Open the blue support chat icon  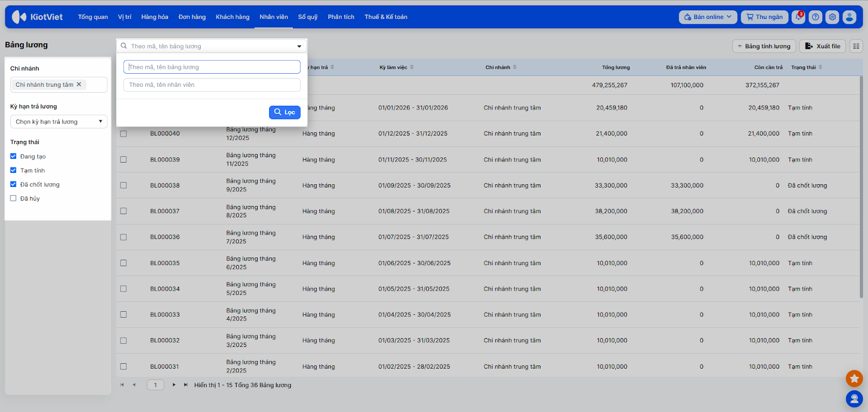(854, 399)
